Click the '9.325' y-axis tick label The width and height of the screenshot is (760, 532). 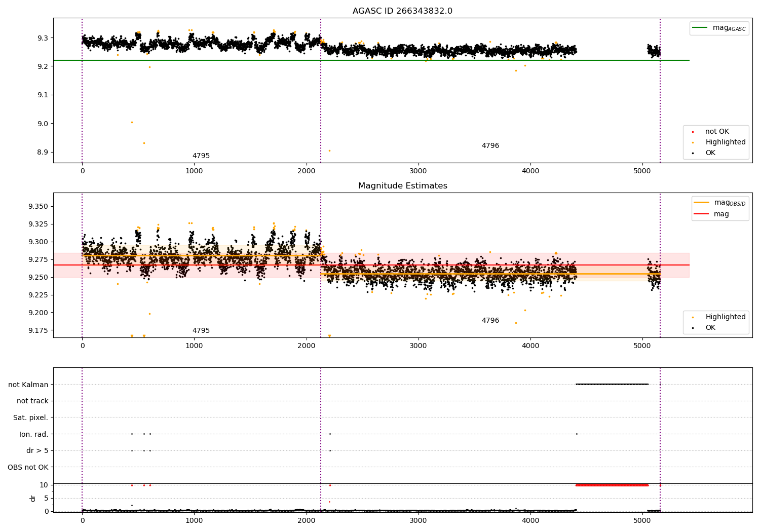tap(38, 224)
